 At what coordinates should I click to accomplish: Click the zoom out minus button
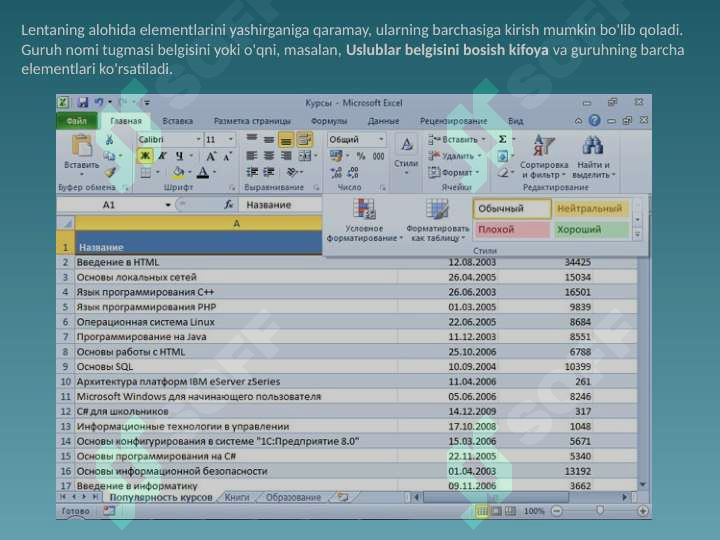coord(557,511)
